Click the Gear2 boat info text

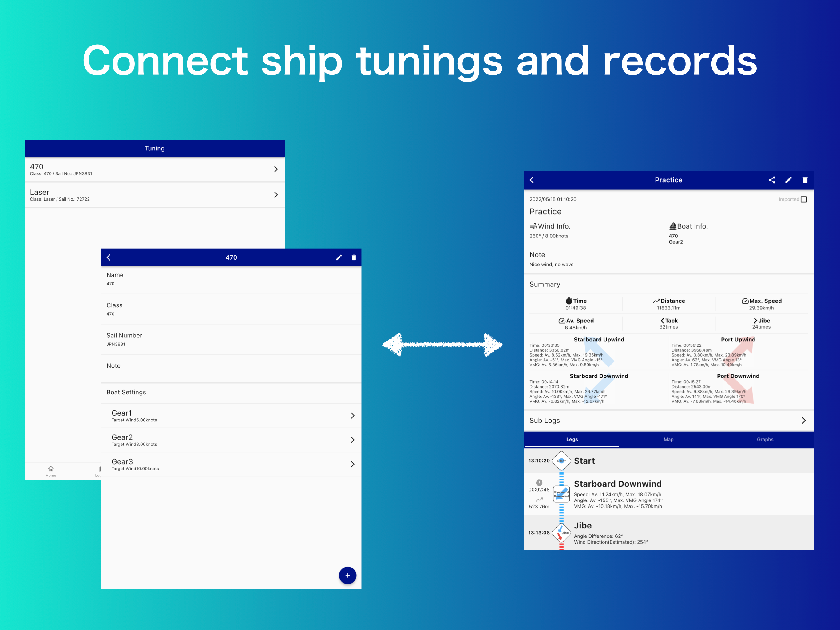(676, 242)
